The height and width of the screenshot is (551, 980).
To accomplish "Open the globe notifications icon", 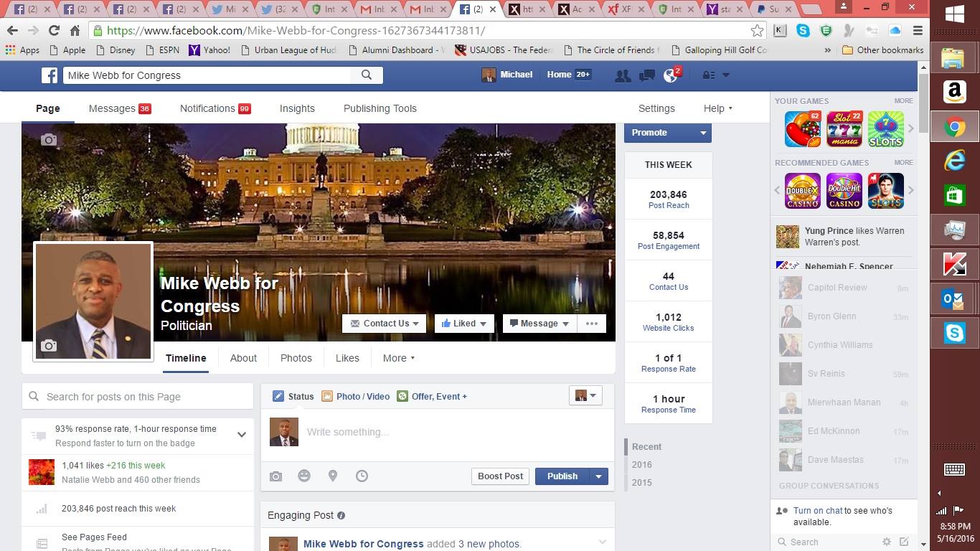I will (x=671, y=75).
